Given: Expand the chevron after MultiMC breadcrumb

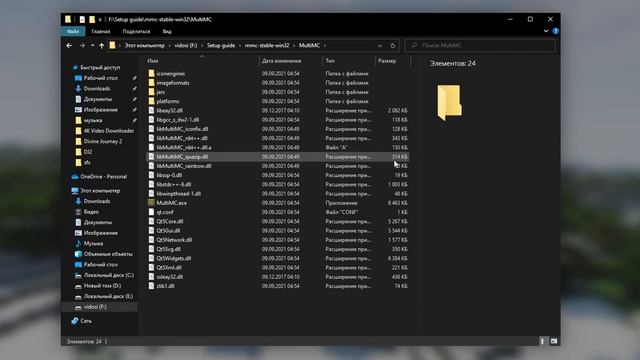Looking at the screenshot, I should click(x=325, y=45).
